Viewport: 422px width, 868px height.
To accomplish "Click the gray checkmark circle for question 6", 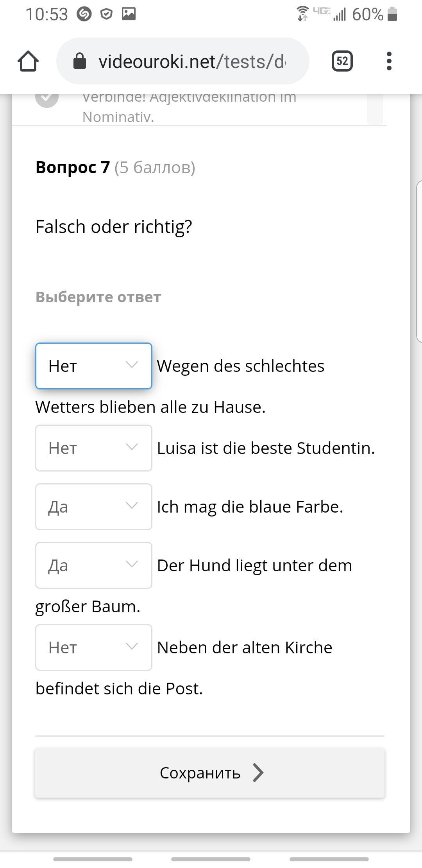I will pos(47,97).
